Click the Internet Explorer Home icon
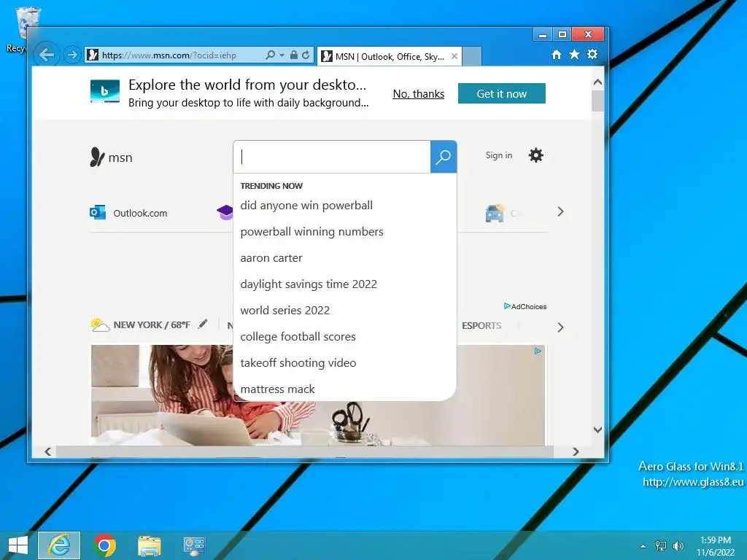 point(557,54)
